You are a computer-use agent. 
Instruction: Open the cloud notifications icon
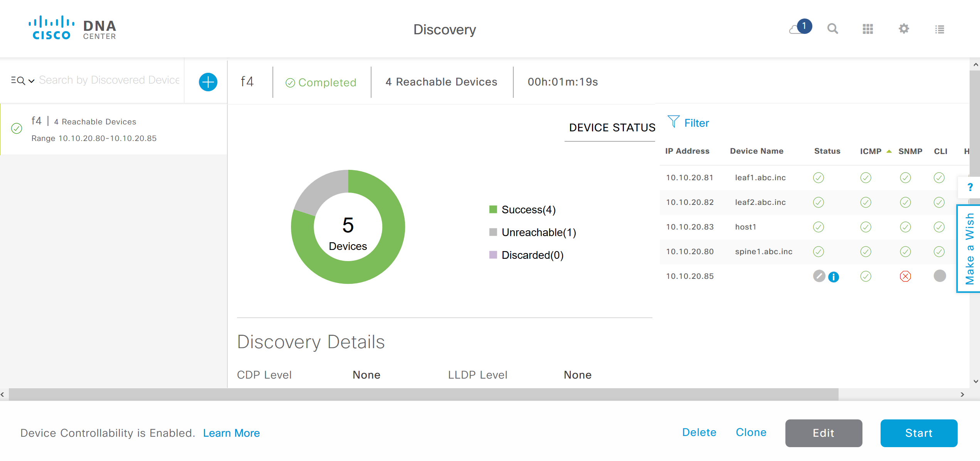799,28
